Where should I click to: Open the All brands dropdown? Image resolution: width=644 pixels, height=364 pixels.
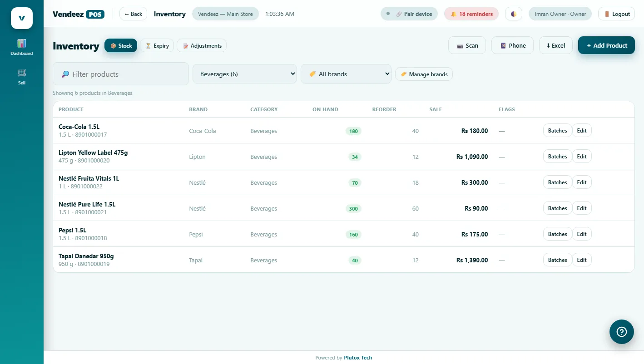(346, 74)
